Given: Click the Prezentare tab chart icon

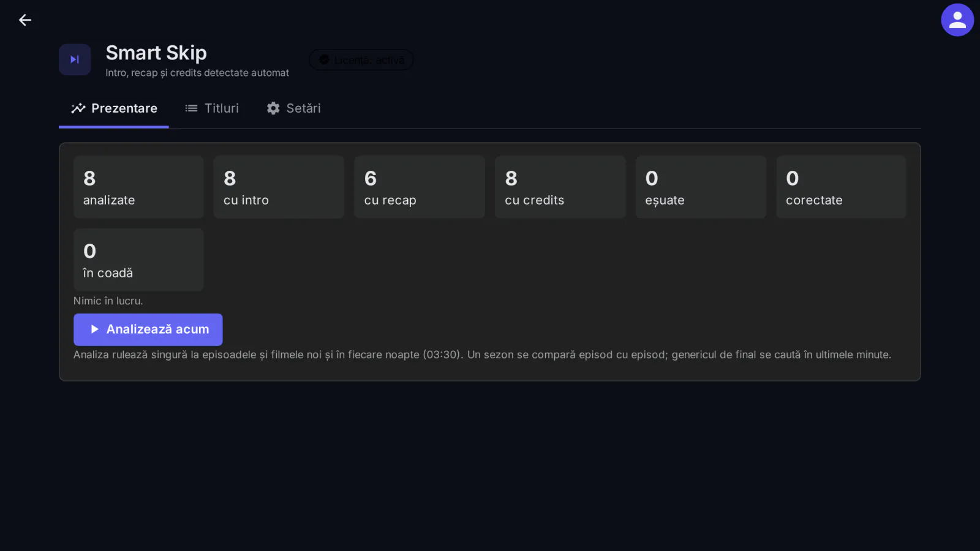Looking at the screenshot, I should pyautogui.click(x=78, y=108).
